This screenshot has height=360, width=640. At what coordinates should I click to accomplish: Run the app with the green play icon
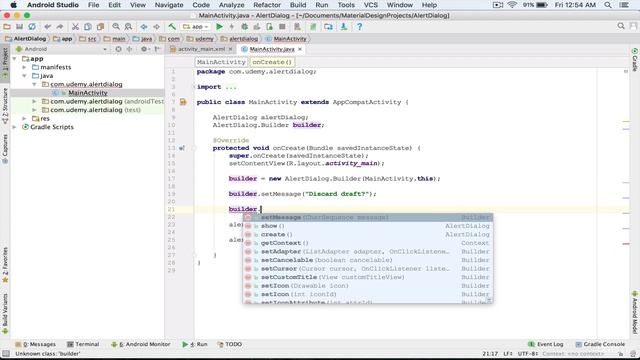point(219,27)
